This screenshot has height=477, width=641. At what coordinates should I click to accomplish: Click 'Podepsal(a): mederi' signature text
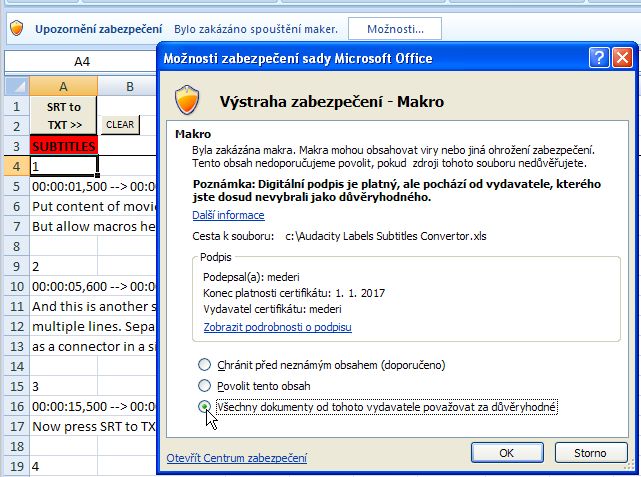point(251,277)
